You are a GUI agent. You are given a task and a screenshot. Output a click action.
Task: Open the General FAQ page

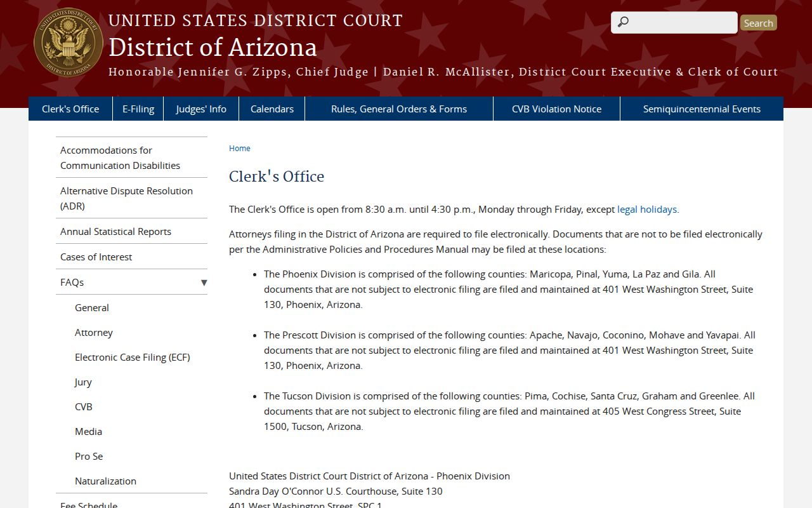[92, 307]
